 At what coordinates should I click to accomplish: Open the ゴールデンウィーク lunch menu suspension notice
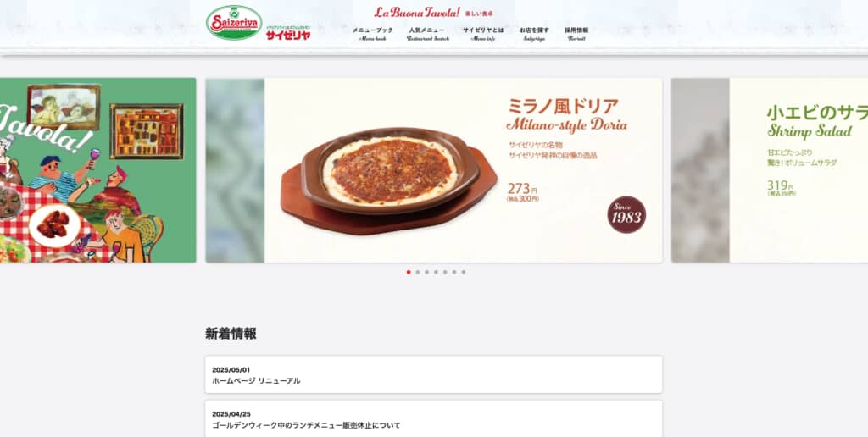coord(433,418)
